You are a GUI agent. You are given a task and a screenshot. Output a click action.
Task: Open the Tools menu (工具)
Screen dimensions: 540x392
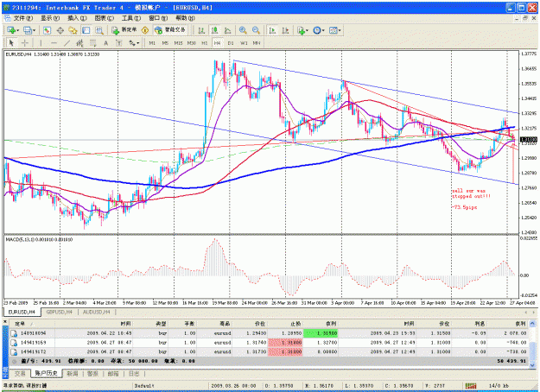130,18
